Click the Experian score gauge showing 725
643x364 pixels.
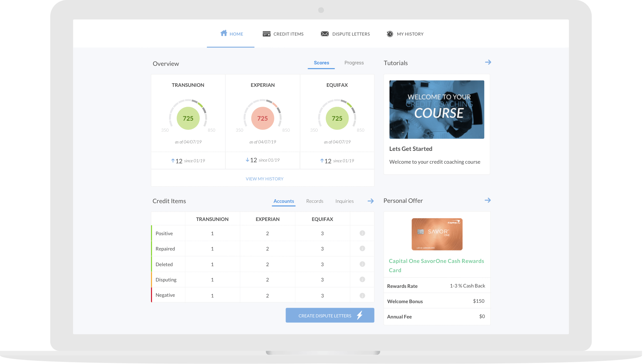262,118
